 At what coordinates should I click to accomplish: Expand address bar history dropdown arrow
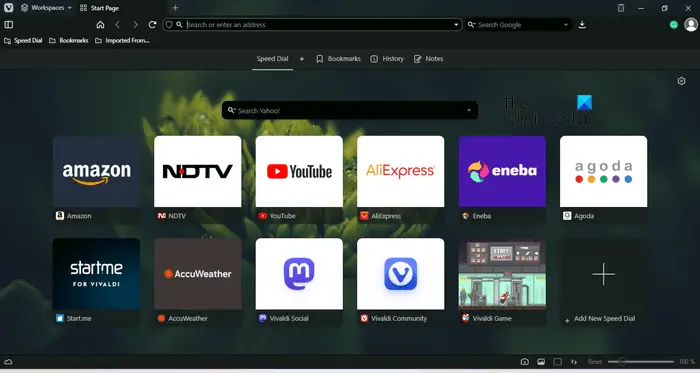[x=456, y=25]
